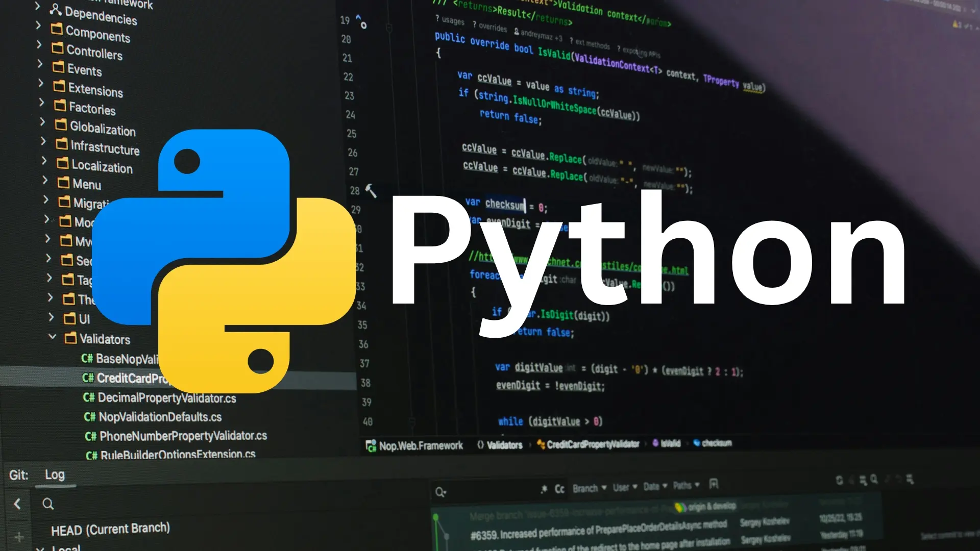Screen dimensions: 980x551
Task: Collapse the Validators folder
Action: click(x=52, y=337)
